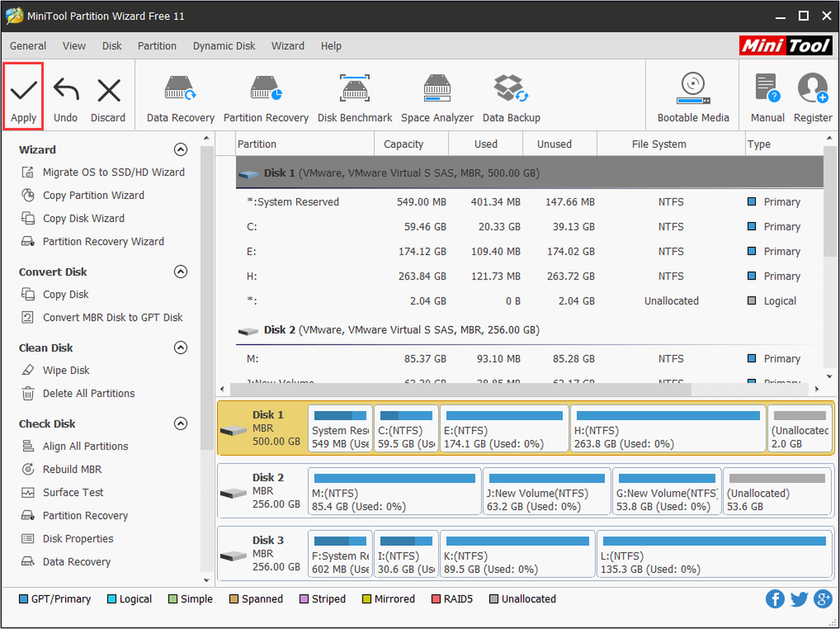
Task: Undo the last pending operation
Action: [x=66, y=99]
